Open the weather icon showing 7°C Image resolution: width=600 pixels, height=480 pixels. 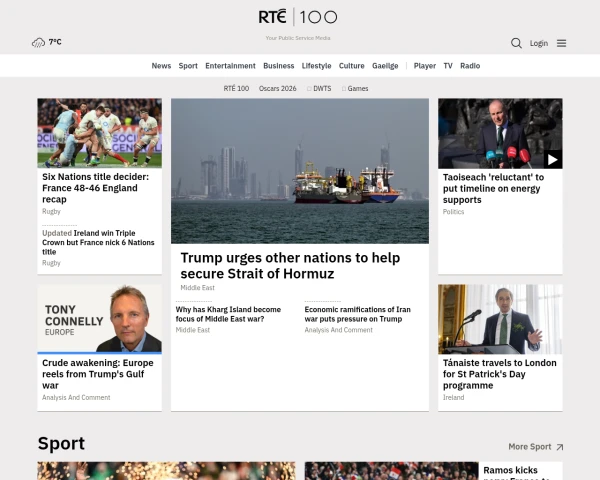click(x=39, y=43)
